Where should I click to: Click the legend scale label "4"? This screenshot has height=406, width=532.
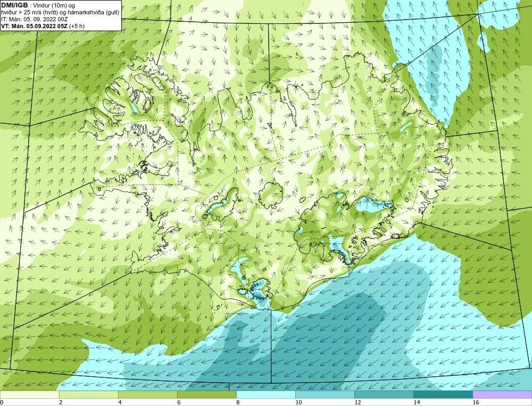120,402
